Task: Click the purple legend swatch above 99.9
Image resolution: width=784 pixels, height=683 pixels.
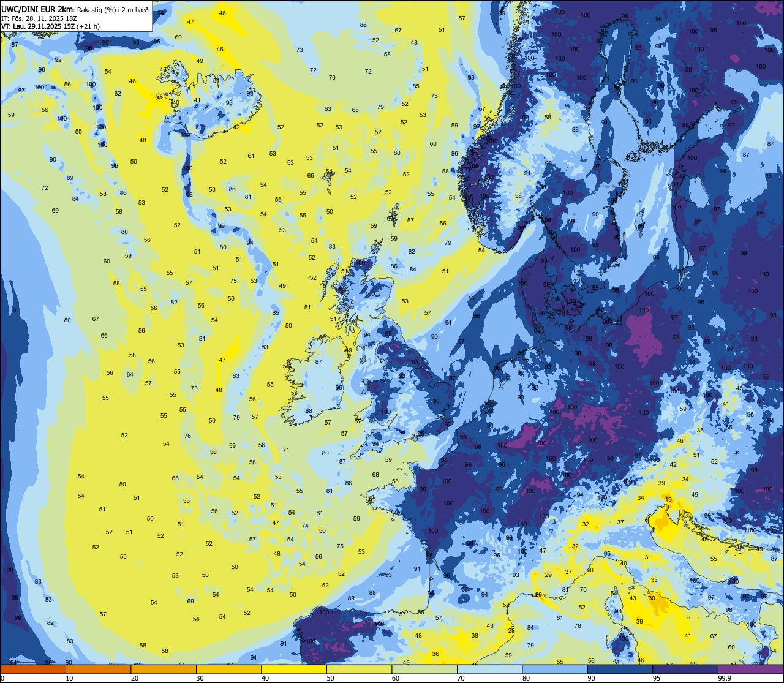Action: point(750,669)
